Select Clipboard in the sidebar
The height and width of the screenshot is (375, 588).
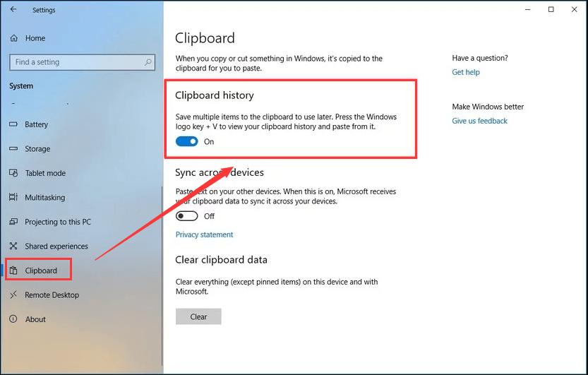tap(41, 270)
